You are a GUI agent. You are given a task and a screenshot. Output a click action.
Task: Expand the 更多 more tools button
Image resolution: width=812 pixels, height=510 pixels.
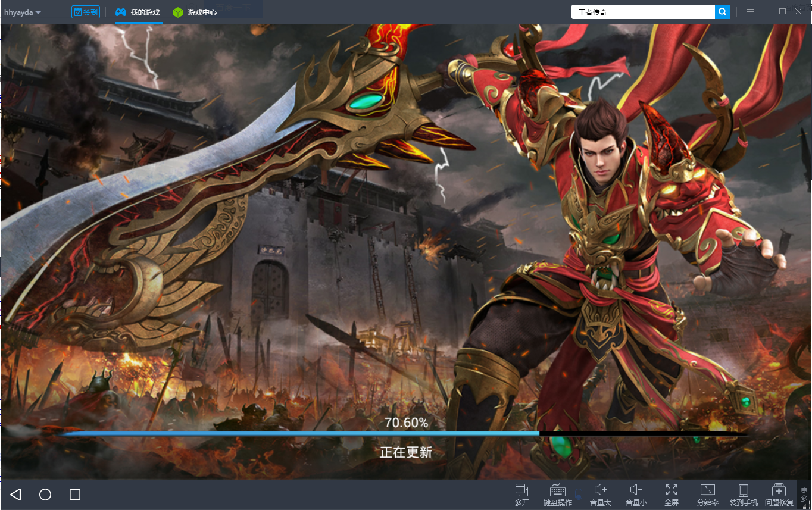click(x=804, y=495)
